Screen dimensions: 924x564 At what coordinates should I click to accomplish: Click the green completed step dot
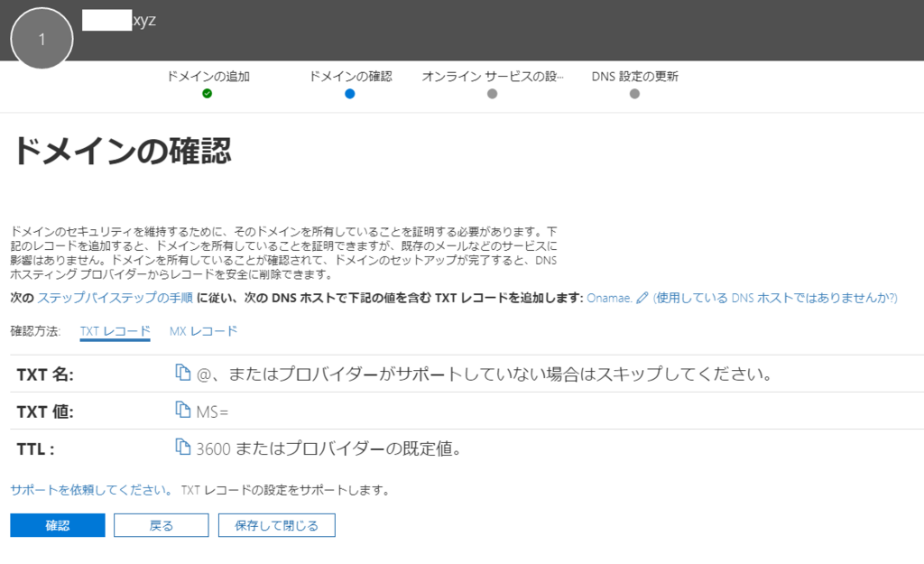click(207, 93)
